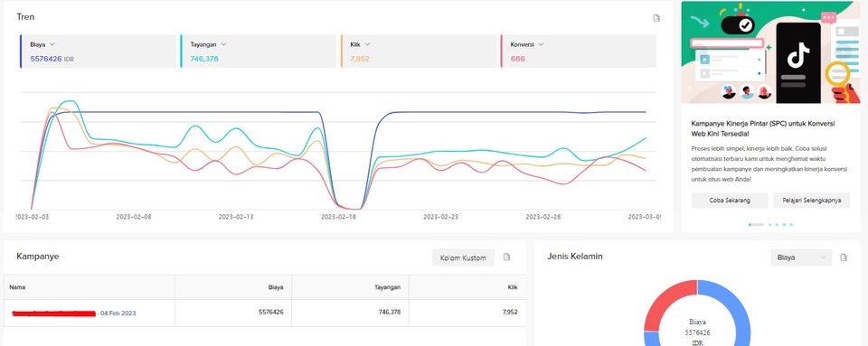Viewport: 868px width, 346px height.
Task: Click the 7,952 clicks table cell
Action: [467, 313]
